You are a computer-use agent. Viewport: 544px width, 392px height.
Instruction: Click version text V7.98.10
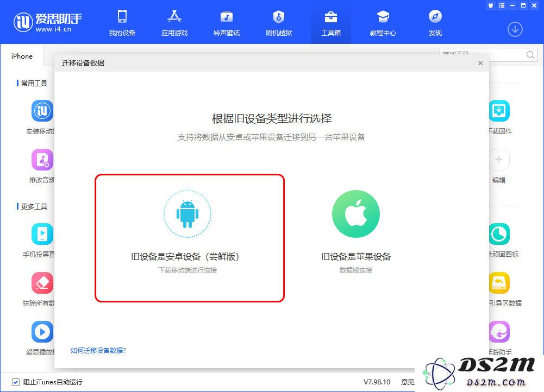point(377,382)
